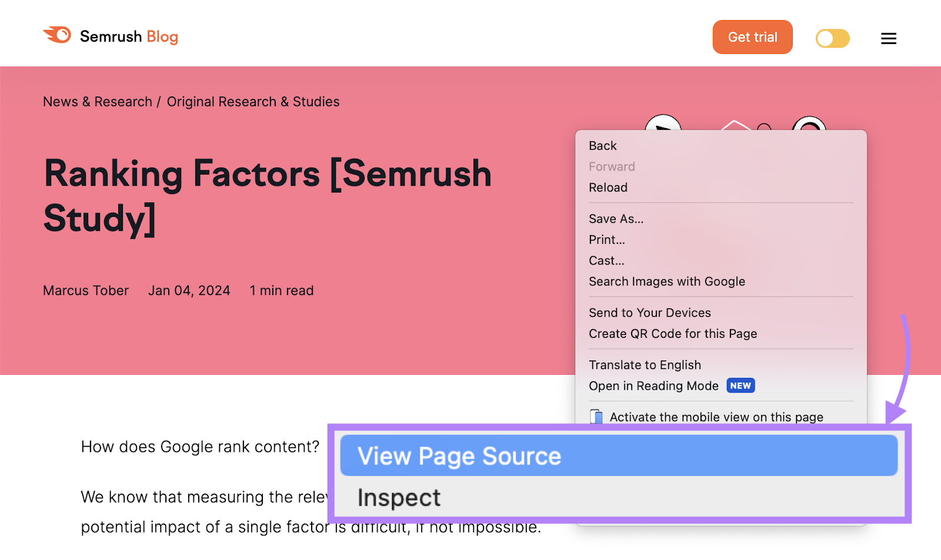Click the phone icon beside the mobile view option
The height and width of the screenshot is (560, 941).
click(596, 417)
